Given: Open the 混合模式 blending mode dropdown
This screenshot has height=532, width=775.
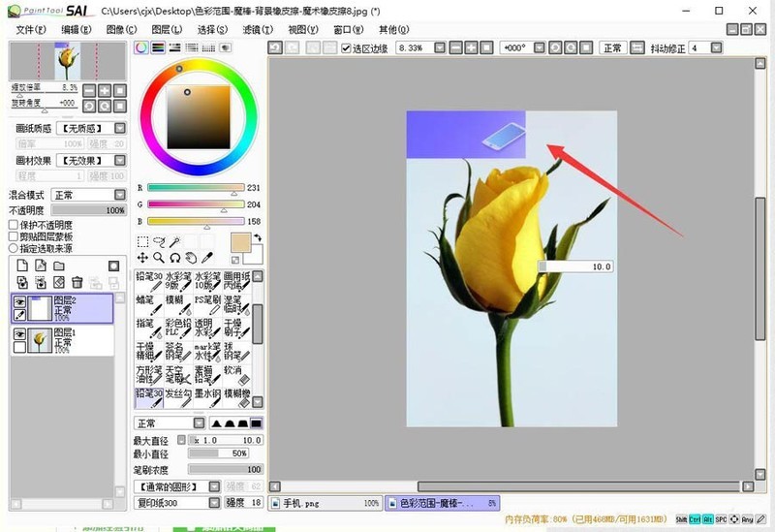Looking at the screenshot, I should coord(119,195).
